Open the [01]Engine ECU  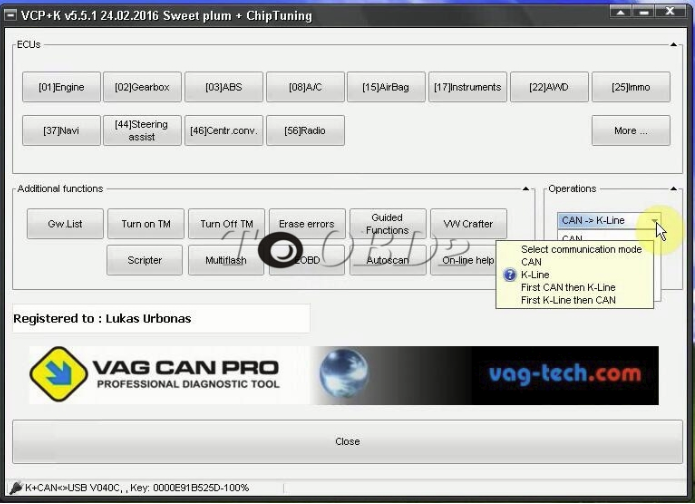pos(61,87)
